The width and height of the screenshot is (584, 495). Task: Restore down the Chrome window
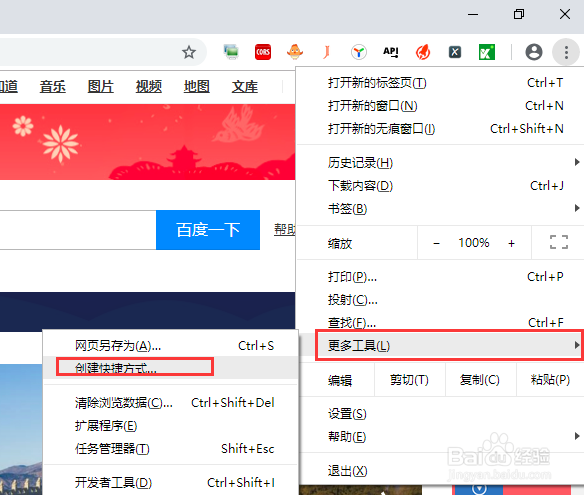(519, 15)
